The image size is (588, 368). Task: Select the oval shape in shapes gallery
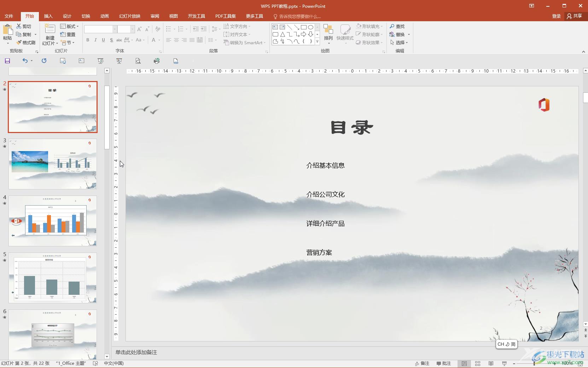[310, 27]
